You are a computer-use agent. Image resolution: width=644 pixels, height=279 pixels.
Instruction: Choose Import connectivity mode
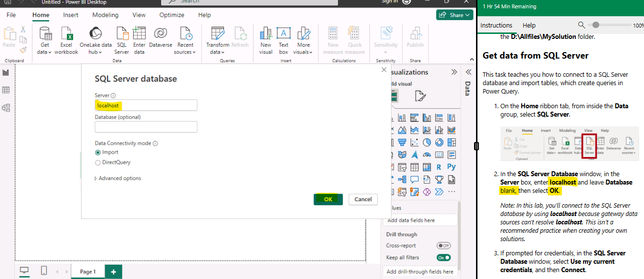click(x=98, y=153)
